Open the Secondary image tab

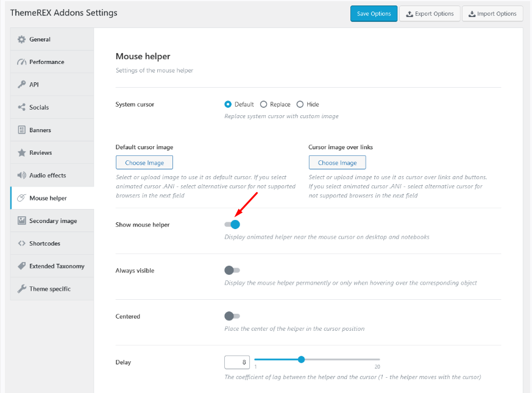[52, 221]
